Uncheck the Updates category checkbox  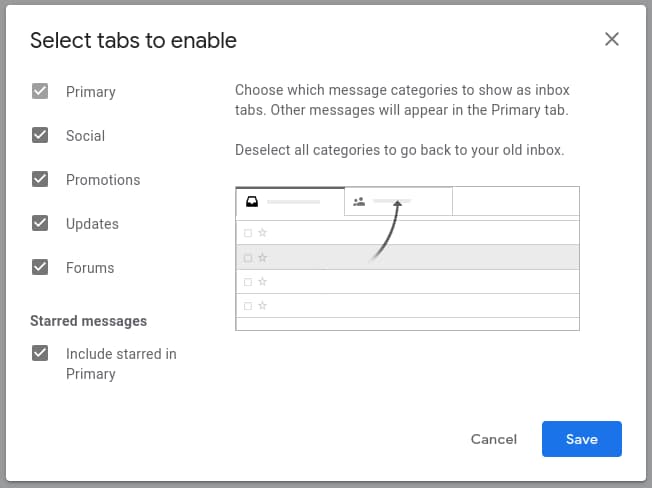40,224
